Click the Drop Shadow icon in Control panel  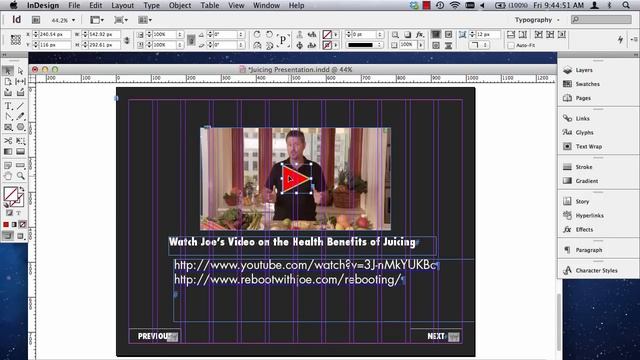coord(407,35)
